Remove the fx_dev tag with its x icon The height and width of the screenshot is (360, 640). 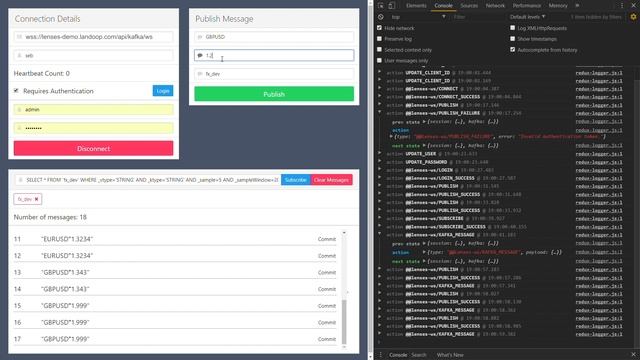[36, 199]
